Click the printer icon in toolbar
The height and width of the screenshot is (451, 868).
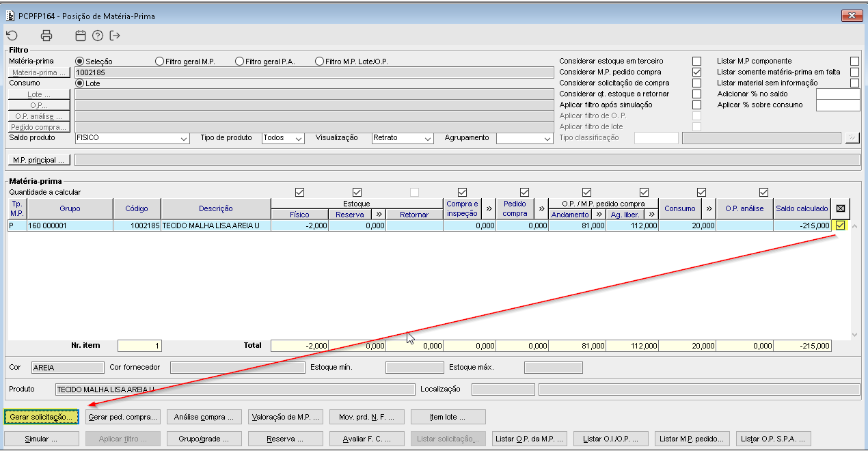(x=46, y=36)
